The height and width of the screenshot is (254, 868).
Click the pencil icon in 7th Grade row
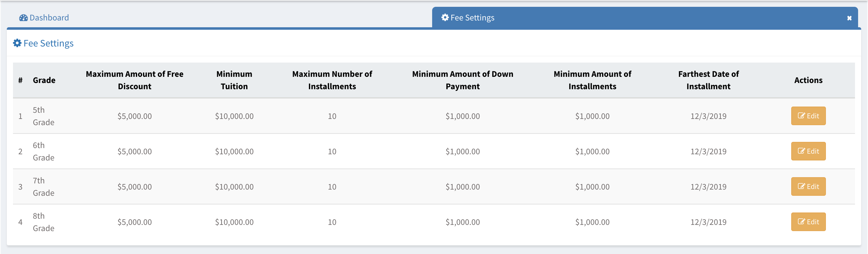tap(801, 186)
